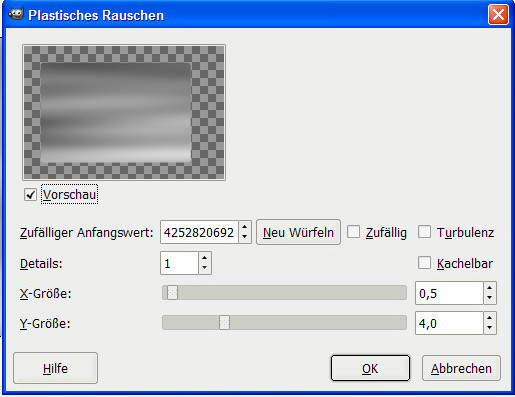The height and width of the screenshot is (397, 515).
Task: Tick the Kachelbar checkbox
Action: click(424, 263)
